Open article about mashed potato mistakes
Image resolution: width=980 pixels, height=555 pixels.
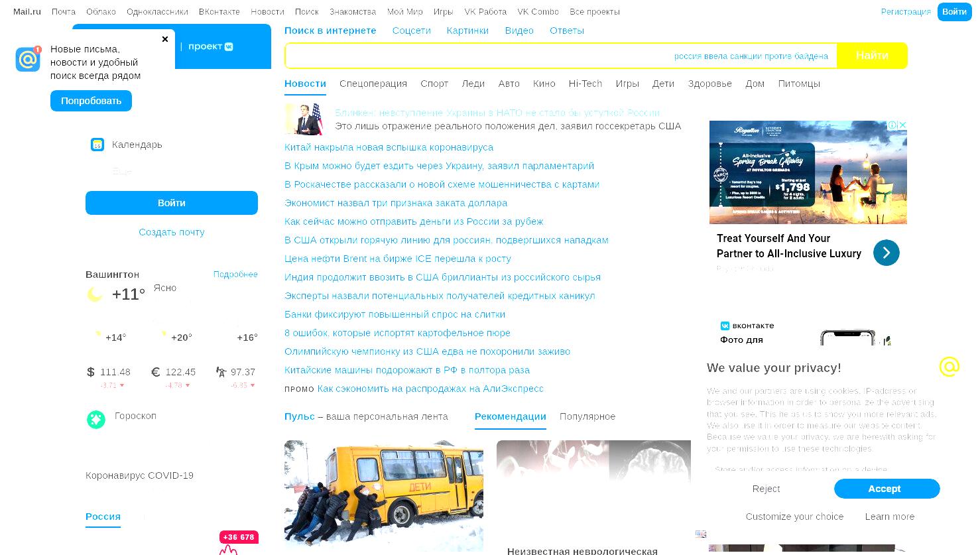point(397,333)
